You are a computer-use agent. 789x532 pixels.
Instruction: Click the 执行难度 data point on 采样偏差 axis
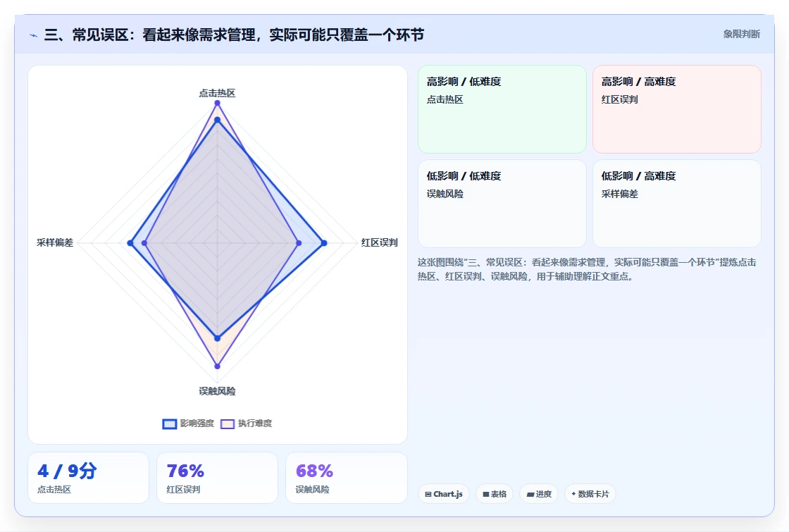coord(144,243)
